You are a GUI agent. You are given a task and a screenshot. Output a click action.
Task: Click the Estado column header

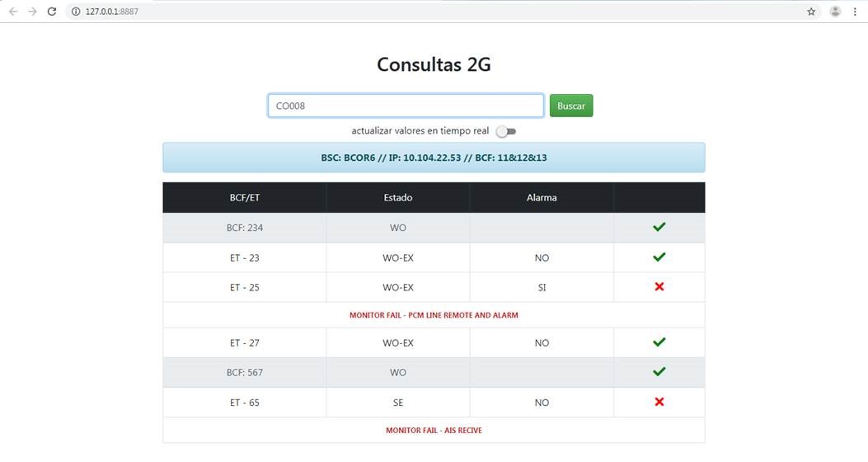coord(397,198)
